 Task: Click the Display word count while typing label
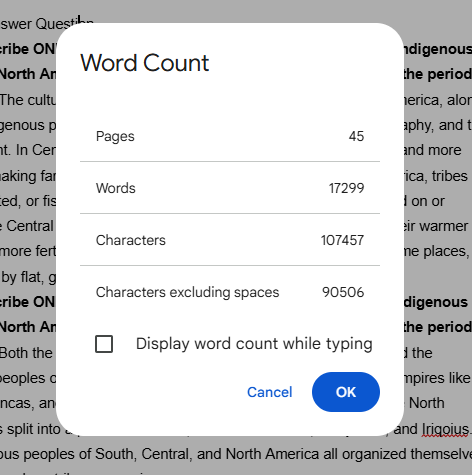pos(254,344)
